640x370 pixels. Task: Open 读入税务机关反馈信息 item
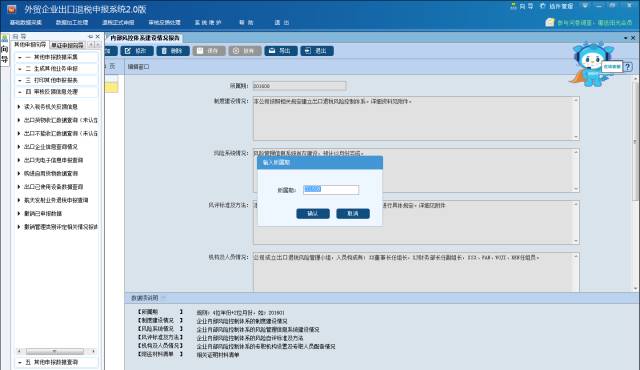pos(50,107)
